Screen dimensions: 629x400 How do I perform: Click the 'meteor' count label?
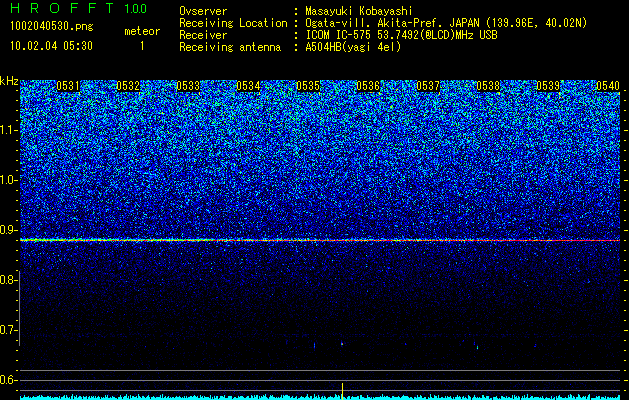tap(142, 31)
